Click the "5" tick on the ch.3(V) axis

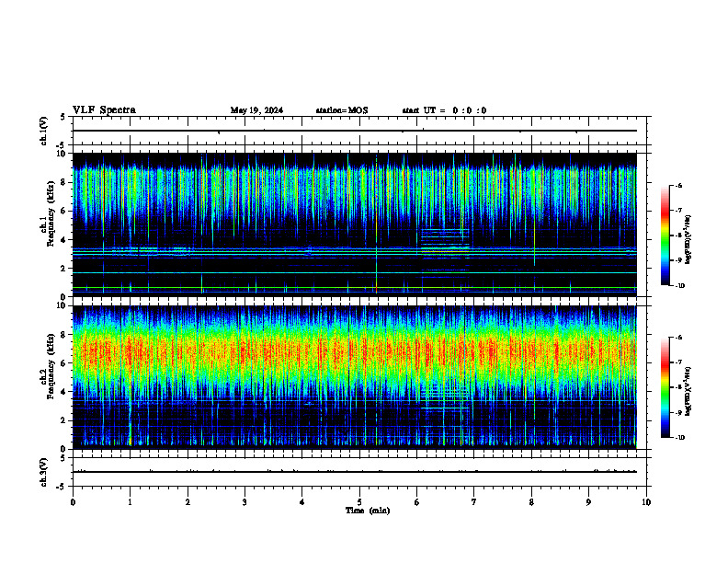click(x=63, y=458)
